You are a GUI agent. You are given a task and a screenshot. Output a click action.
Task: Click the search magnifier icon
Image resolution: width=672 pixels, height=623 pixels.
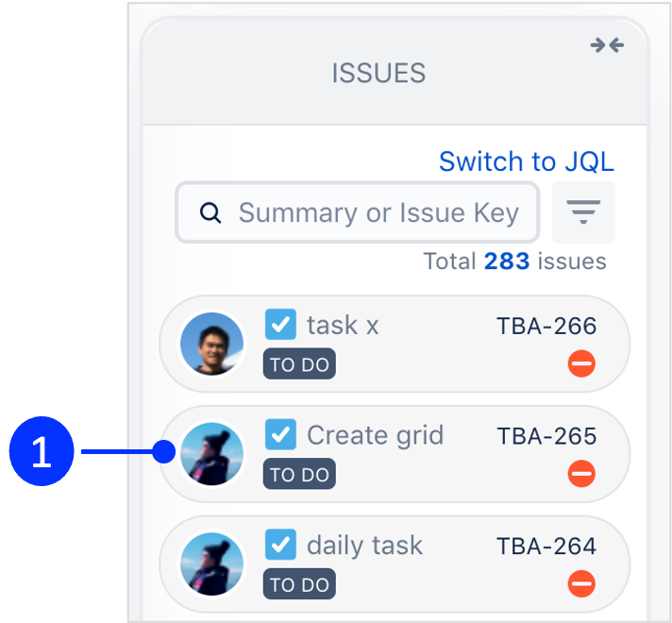pos(211,213)
